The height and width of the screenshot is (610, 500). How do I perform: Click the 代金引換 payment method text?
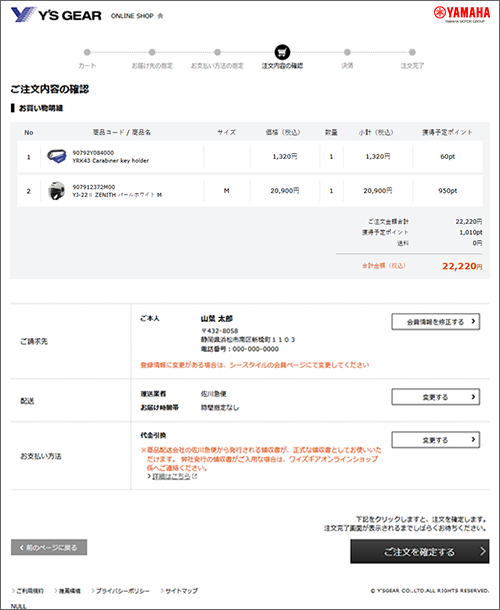[153, 435]
